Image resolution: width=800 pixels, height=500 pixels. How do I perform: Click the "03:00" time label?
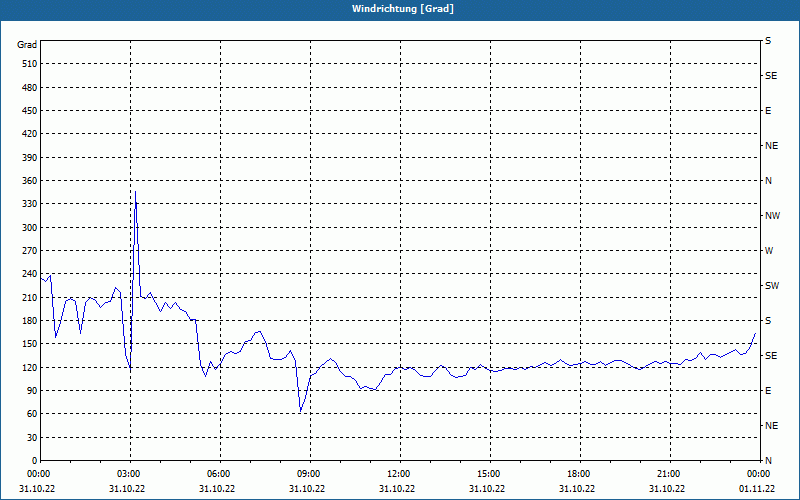[130, 474]
